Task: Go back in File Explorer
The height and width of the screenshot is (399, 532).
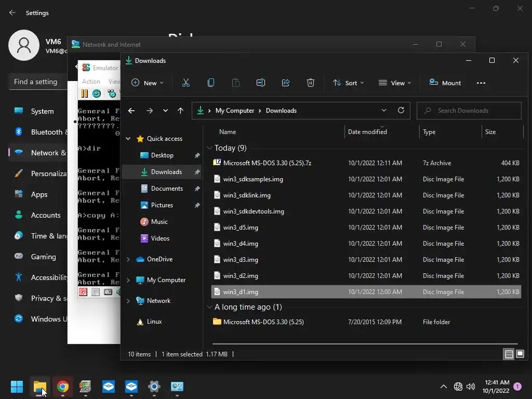Action: click(x=131, y=111)
